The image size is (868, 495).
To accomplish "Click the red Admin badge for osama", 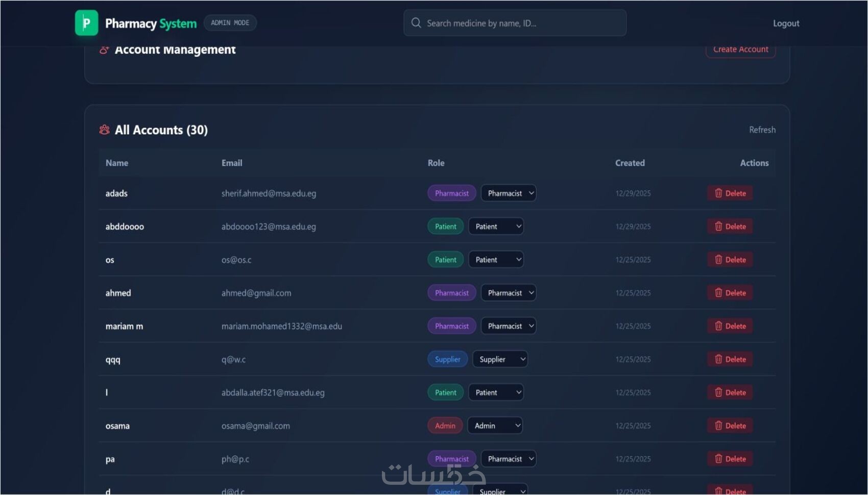I will point(445,425).
